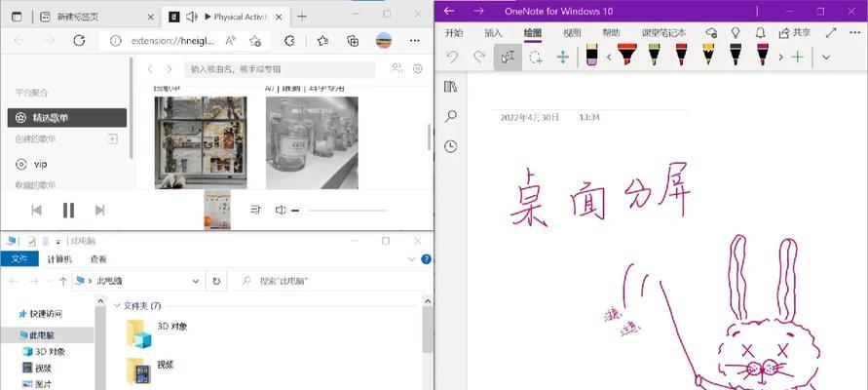Open Edge Favorites list icon
This screenshot has height=390, width=868.
[322, 40]
